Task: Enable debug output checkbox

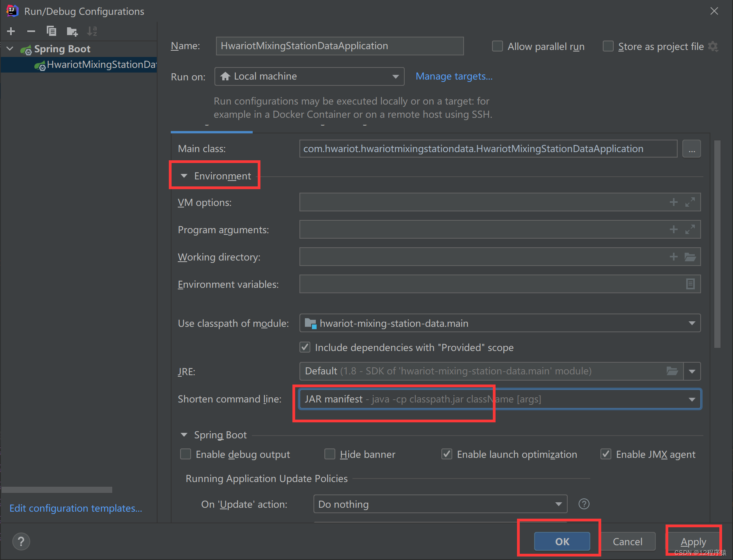Action: click(x=186, y=454)
